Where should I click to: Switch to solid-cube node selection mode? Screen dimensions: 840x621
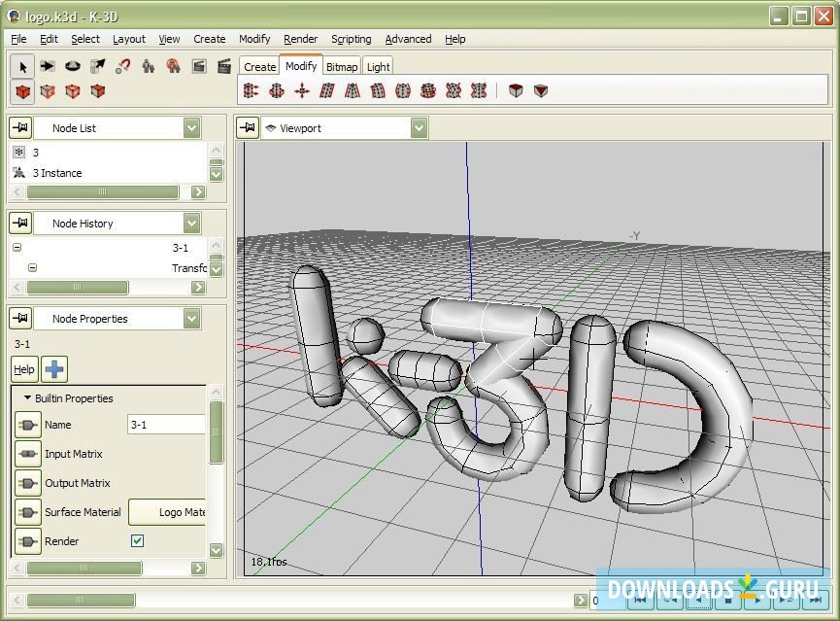pos(22,91)
